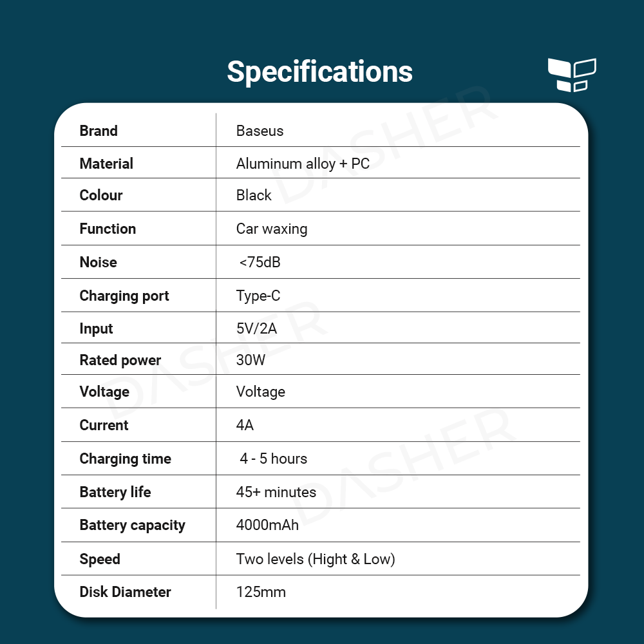Viewport: 644px width, 644px height.
Task: Select the Noise row label
Action: pyautogui.click(x=99, y=262)
